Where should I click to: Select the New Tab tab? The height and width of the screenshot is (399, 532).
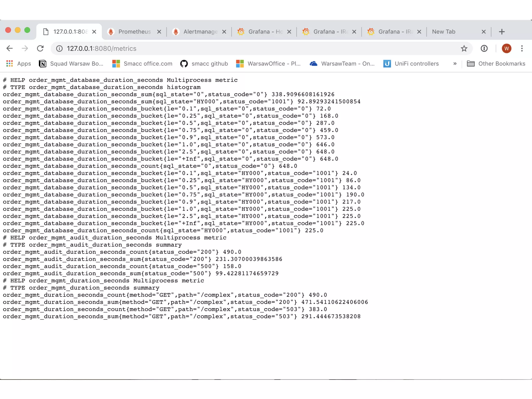452,32
